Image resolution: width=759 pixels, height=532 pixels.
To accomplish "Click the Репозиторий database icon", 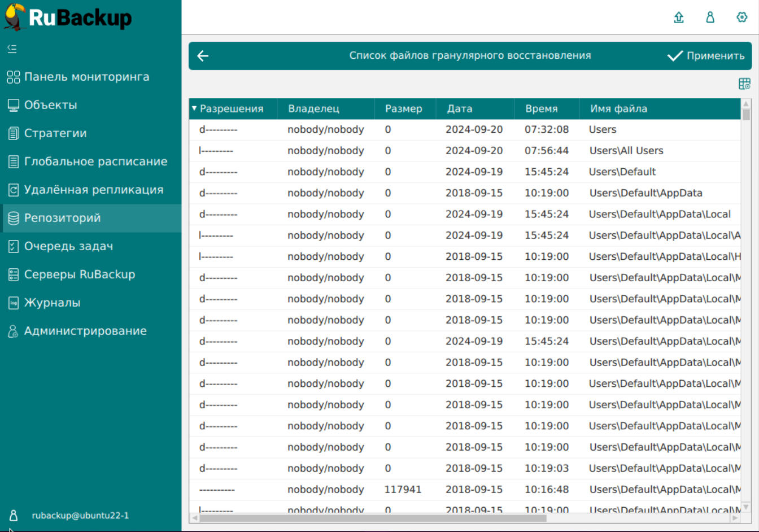I will (x=14, y=219).
